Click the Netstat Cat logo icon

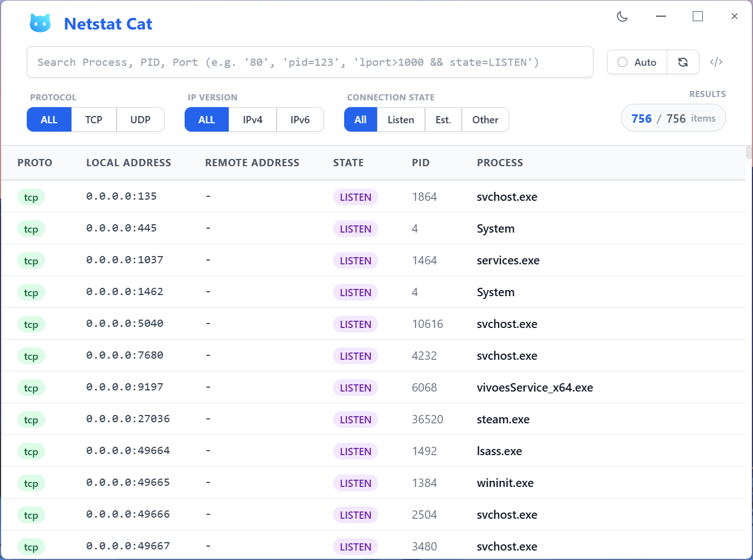tap(40, 23)
